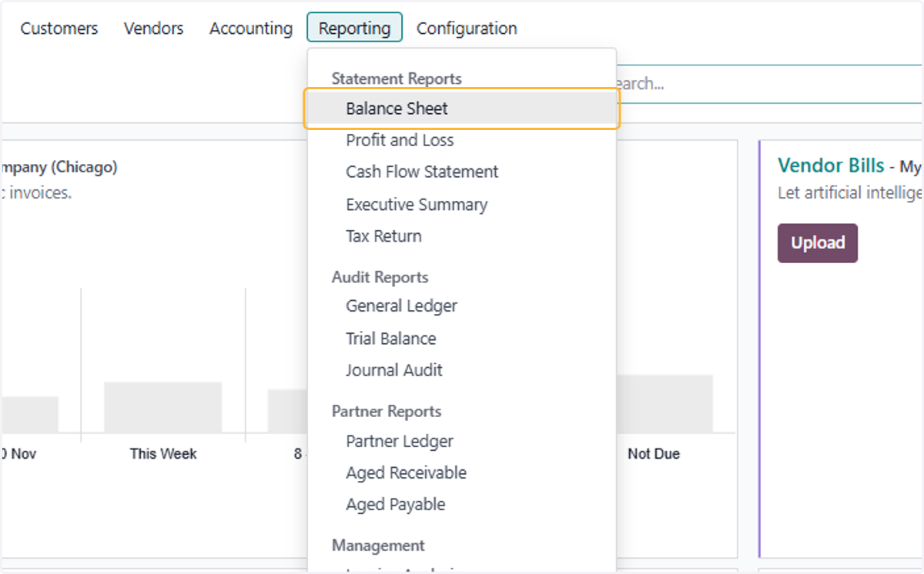Screen dimensions: 924x574
Task: Open Partner Ledger report
Action: pos(462,441)
